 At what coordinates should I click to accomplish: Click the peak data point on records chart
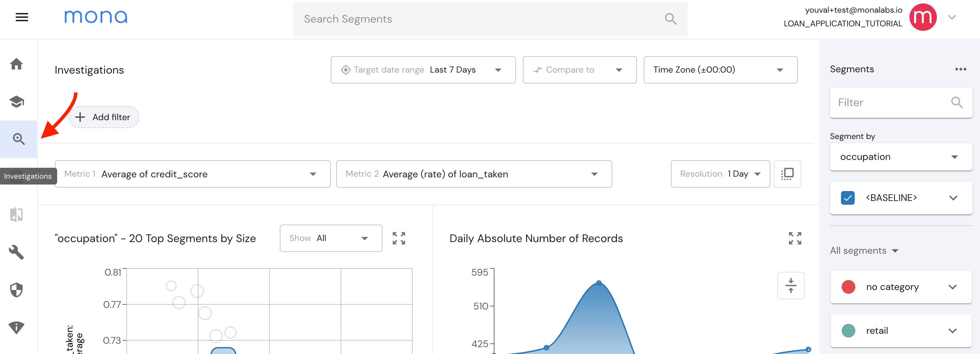[x=599, y=283]
